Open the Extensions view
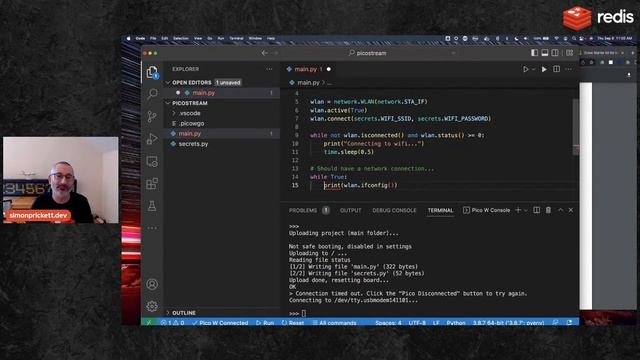 pos(152,184)
